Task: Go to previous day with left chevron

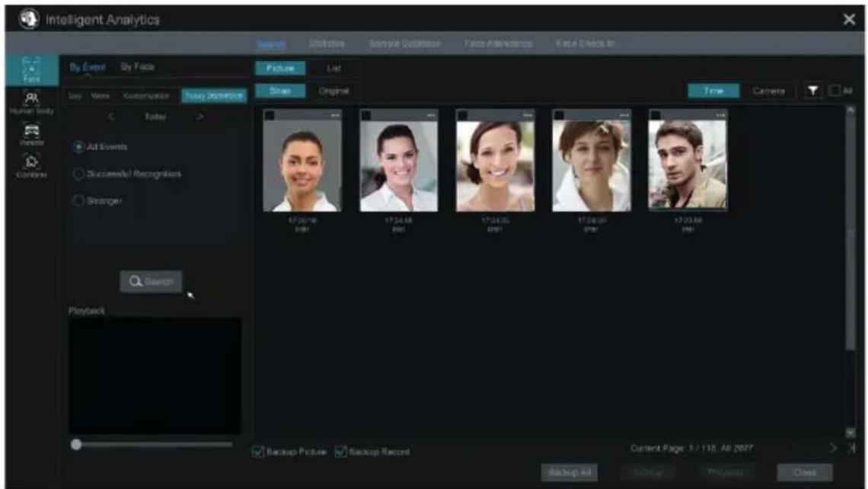Action: 111,117
